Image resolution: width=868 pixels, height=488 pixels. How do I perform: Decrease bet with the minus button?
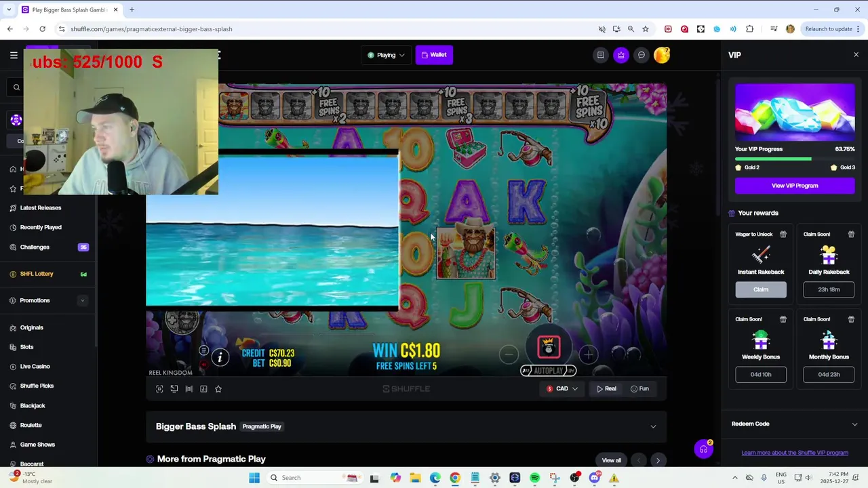[x=509, y=354]
